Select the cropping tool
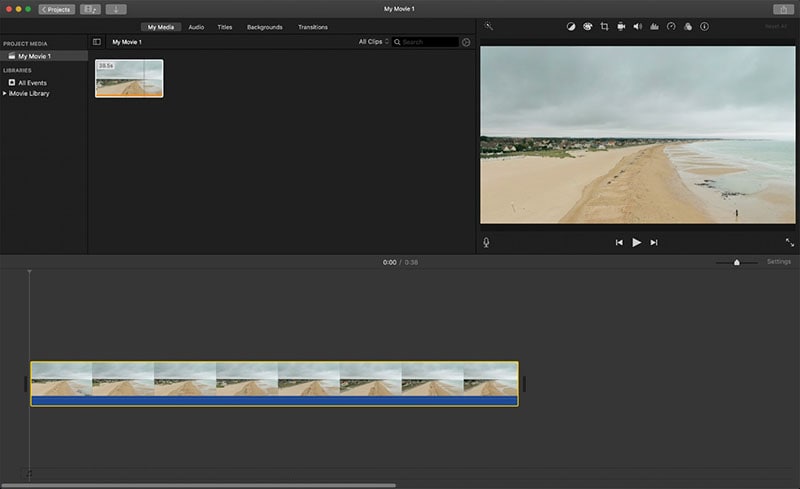The width and height of the screenshot is (800, 489). click(x=605, y=27)
